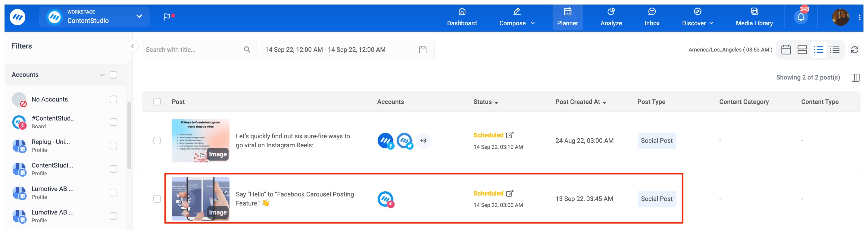The image size is (868, 235).
Task: Select the compact list view icon
Action: (x=835, y=50)
